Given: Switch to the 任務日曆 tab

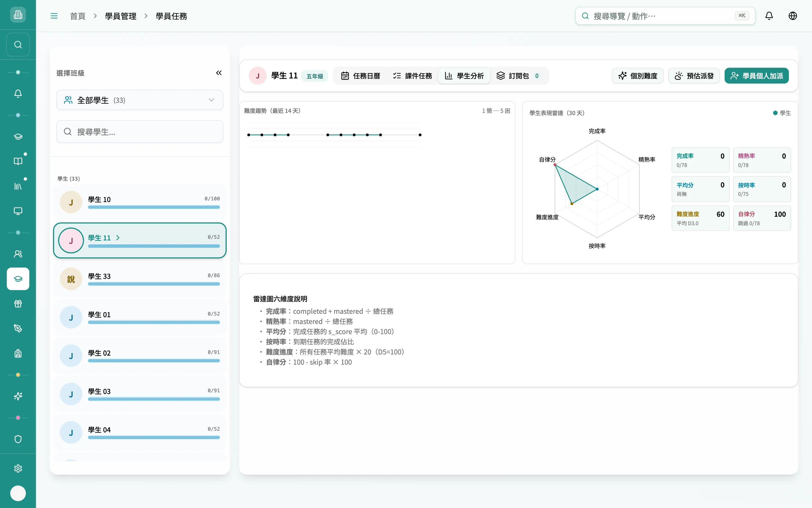Looking at the screenshot, I should tap(361, 76).
